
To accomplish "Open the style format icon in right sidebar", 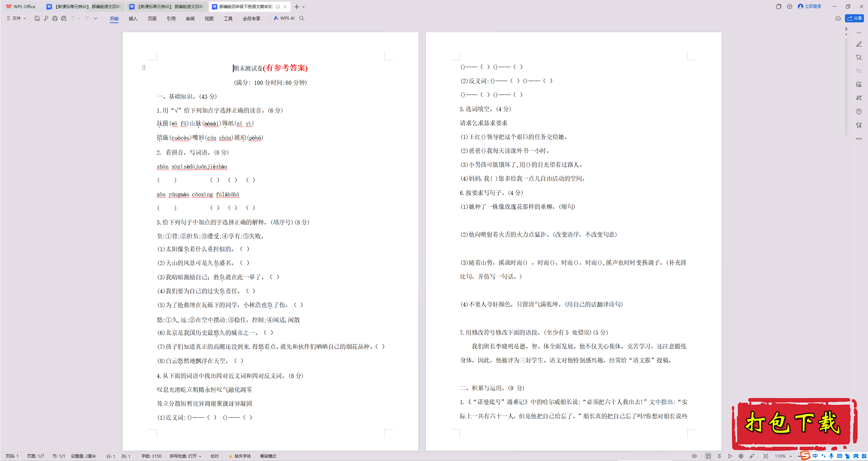I will point(859,84).
